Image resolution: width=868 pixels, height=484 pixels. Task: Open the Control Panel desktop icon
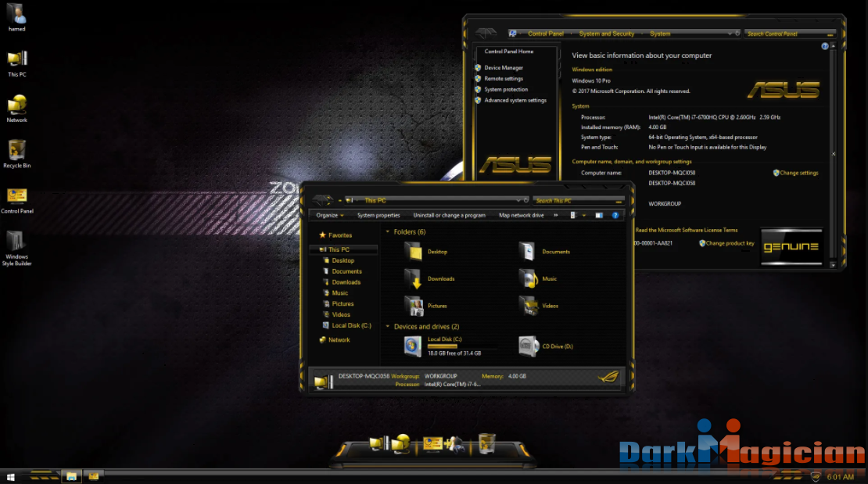click(16, 200)
